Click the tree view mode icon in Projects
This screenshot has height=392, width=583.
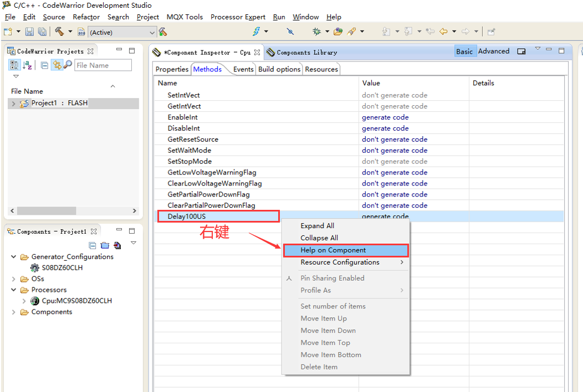pos(14,65)
